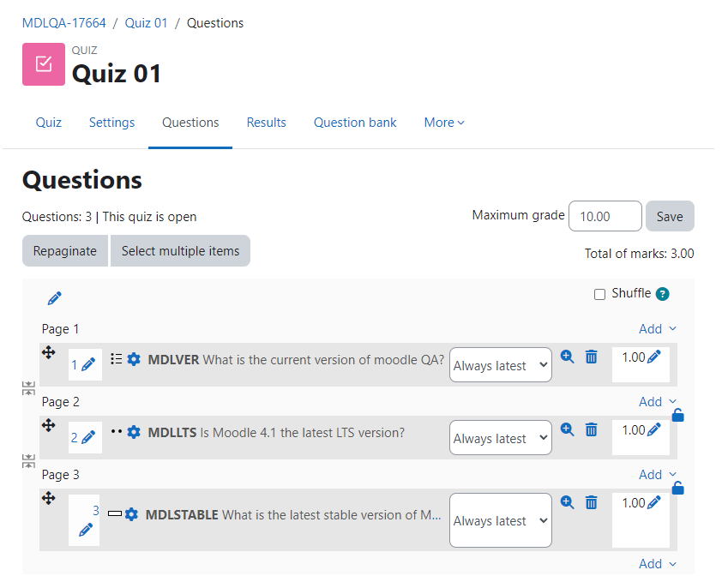Viewport: 722px width, 588px height.
Task: Delete question MDLSTABLE with the trash icon
Action: [x=591, y=502]
